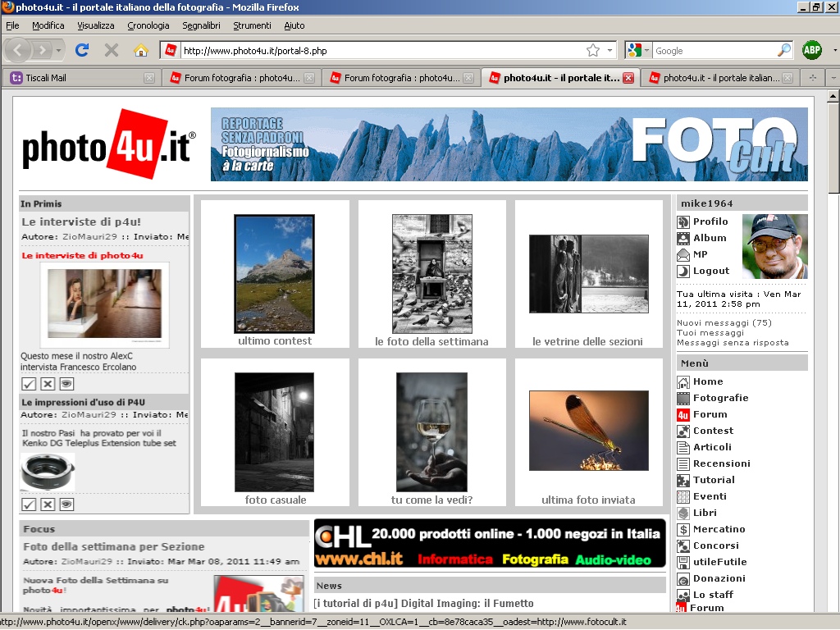840x630 pixels.
Task: Click the Articoli document icon
Action: click(x=683, y=447)
